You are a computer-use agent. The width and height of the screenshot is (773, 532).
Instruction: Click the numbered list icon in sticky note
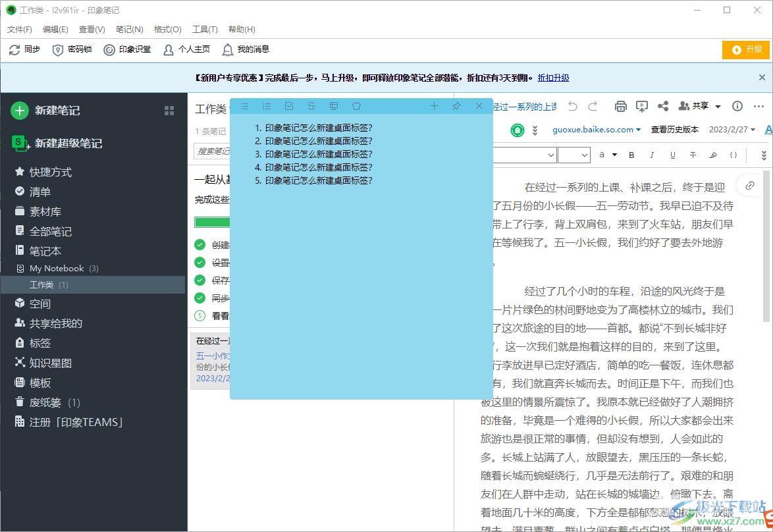coord(267,106)
